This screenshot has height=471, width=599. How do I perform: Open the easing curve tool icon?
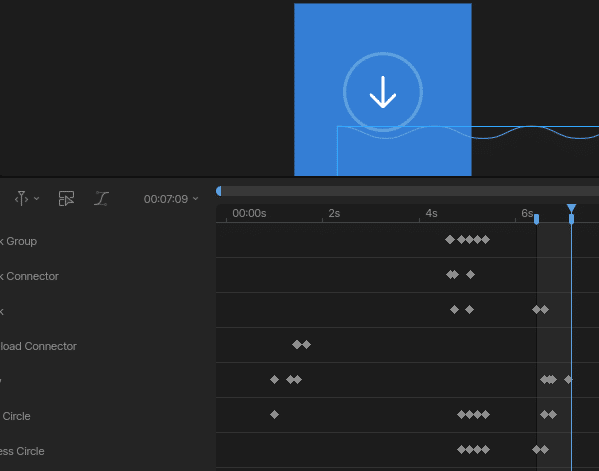[101, 199]
